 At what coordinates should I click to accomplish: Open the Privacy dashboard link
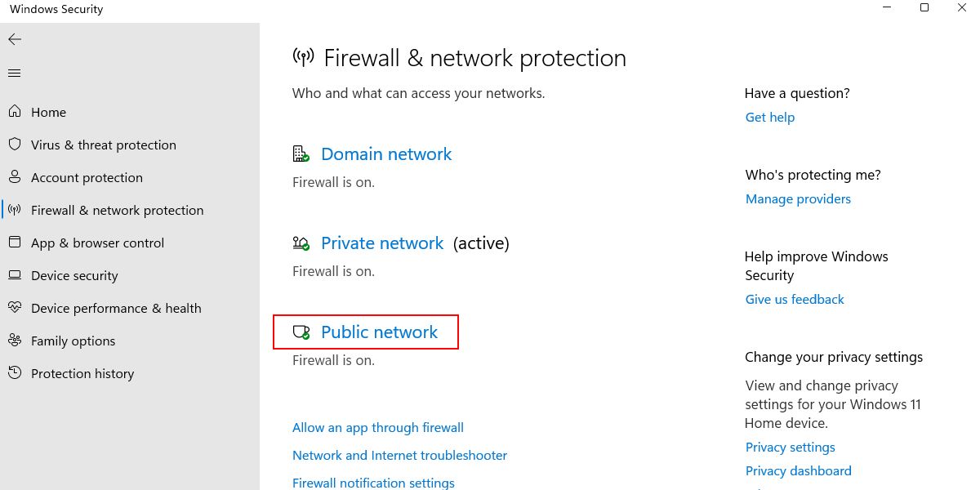pos(798,470)
